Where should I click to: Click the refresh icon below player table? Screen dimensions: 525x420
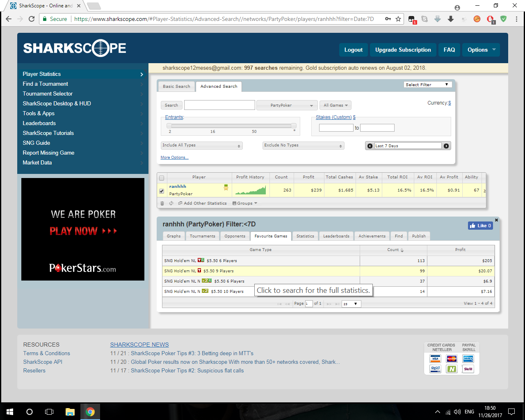pos(171,203)
